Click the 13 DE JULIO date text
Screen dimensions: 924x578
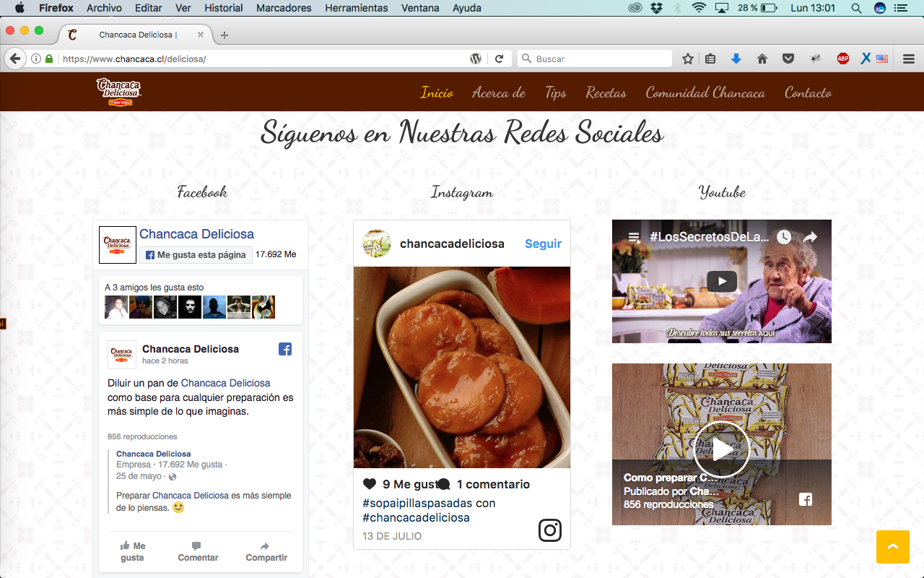[392, 536]
